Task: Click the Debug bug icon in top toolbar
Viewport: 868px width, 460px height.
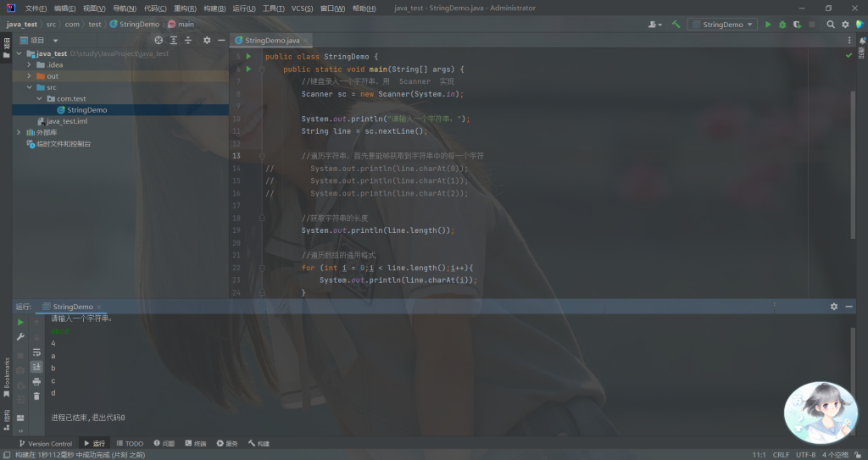Action: tap(782, 25)
